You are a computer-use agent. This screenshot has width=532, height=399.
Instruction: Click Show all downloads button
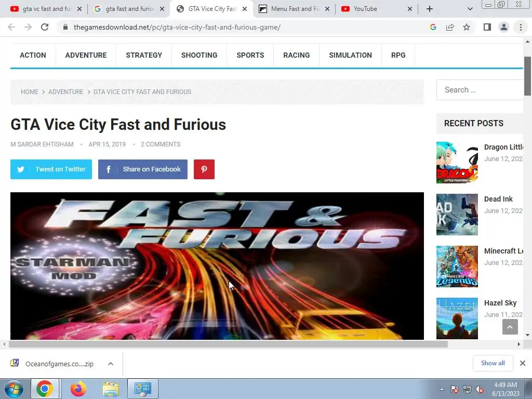pyautogui.click(x=493, y=363)
